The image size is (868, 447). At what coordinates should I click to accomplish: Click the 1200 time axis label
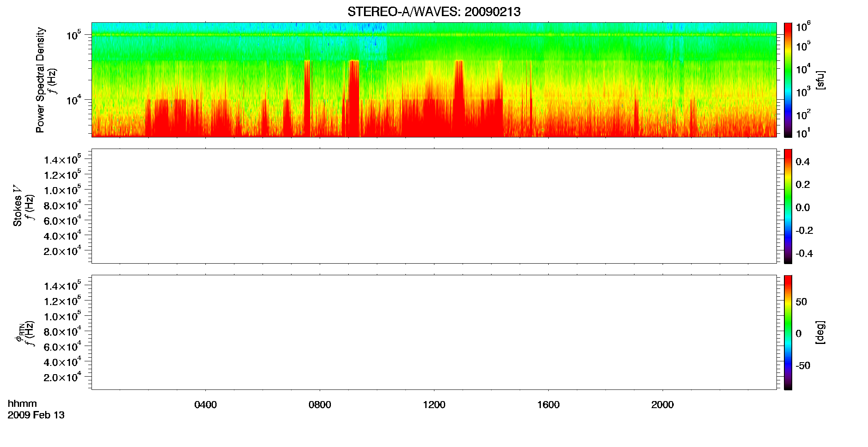tap(434, 405)
